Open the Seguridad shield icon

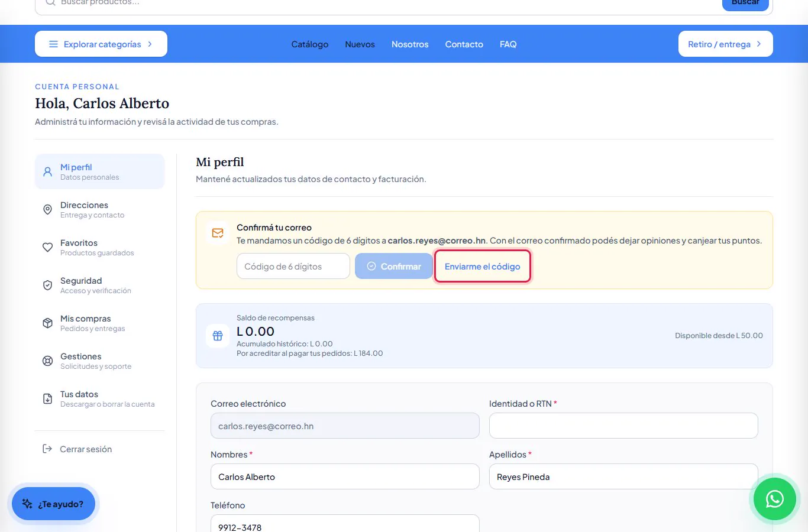(x=48, y=286)
